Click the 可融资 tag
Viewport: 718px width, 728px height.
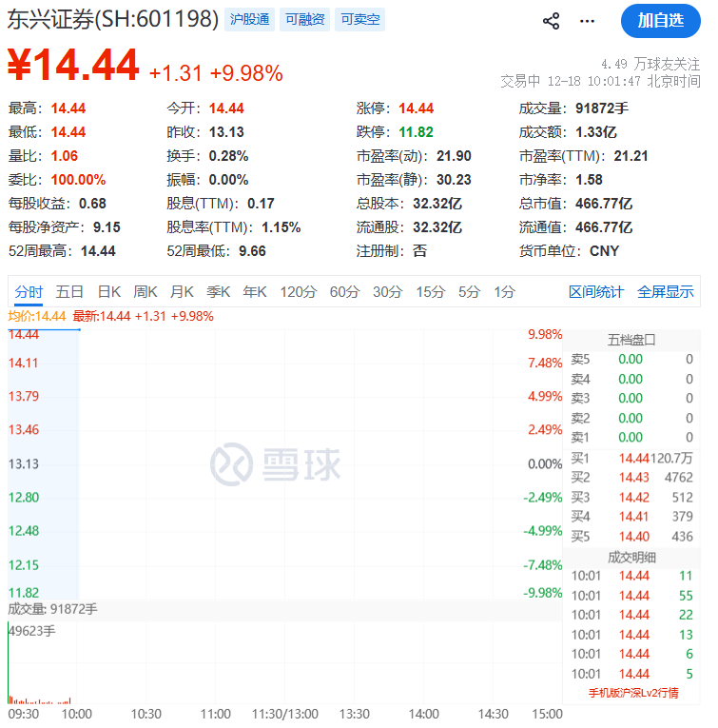pos(304,19)
